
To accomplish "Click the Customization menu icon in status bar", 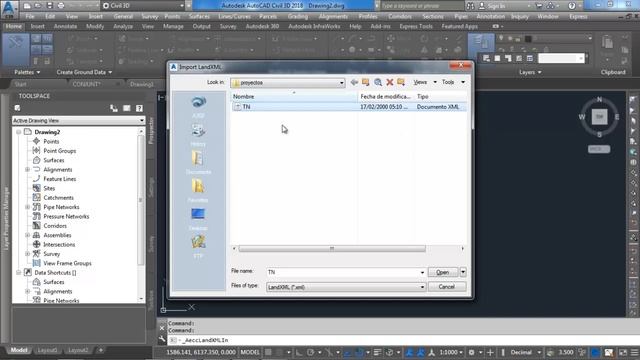I will (634, 352).
